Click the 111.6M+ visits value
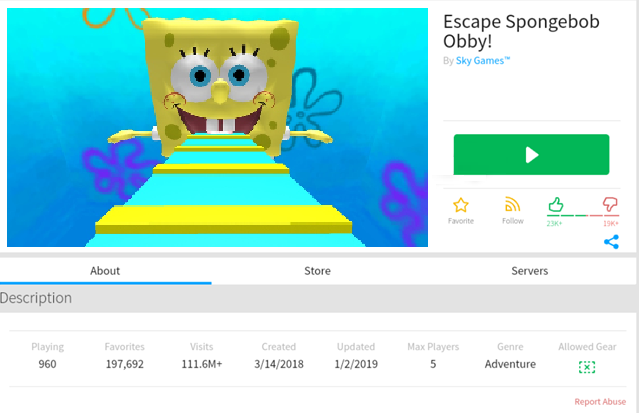 (x=201, y=364)
